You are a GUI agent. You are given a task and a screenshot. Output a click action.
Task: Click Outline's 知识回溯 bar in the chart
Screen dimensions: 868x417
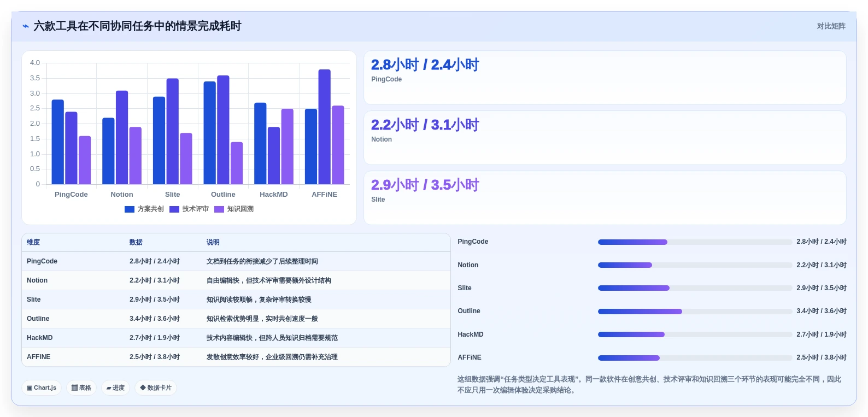pyautogui.click(x=237, y=163)
